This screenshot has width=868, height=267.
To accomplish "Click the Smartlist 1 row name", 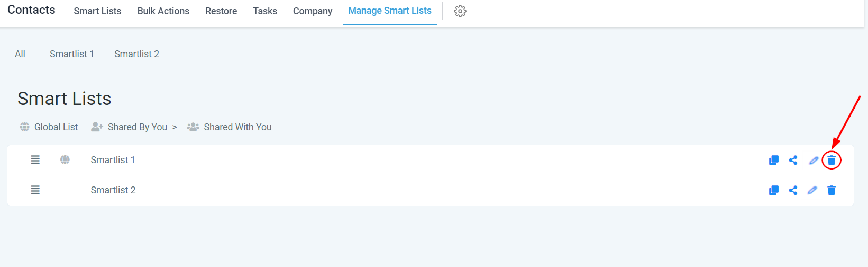I will pyautogui.click(x=113, y=160).
